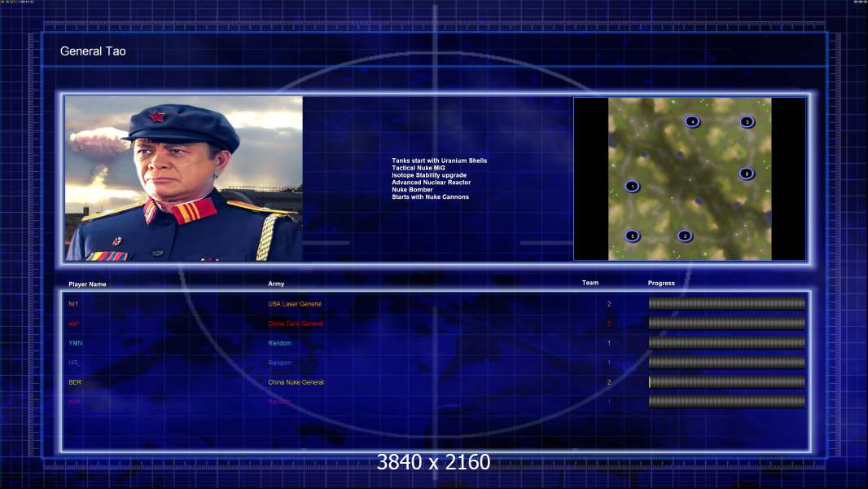Image resolution: width=868 pixels, height=489 pixels.
Task: Click team number in YMN's row
Action: coord(609,343)
